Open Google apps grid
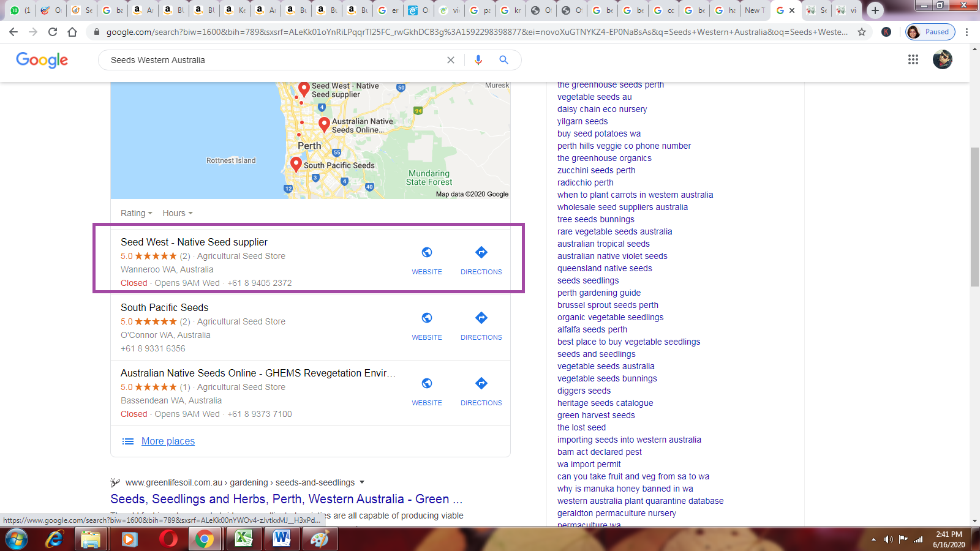The image size is (980, 551). (913, 59)
